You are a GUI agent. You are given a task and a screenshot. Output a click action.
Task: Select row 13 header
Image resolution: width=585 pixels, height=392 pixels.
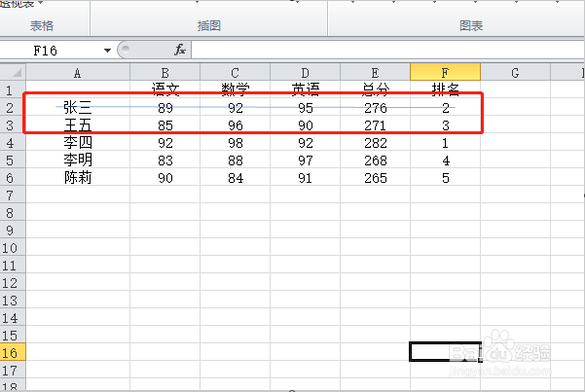pyautogui.click(x=13, y=301)
